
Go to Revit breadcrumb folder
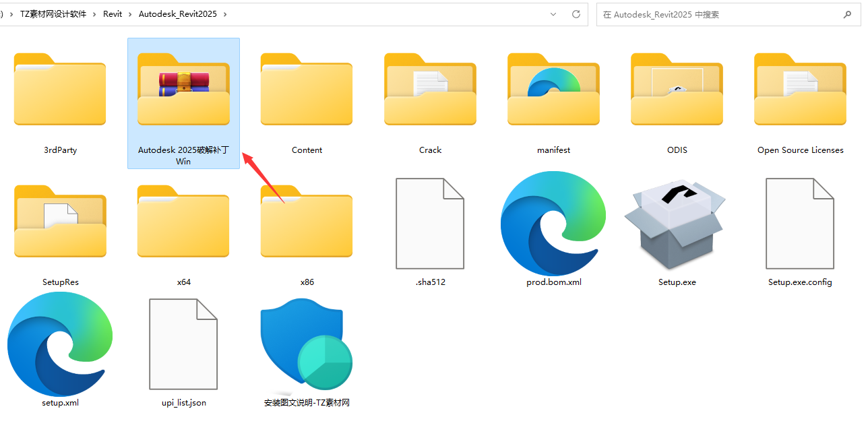(113, 14)
